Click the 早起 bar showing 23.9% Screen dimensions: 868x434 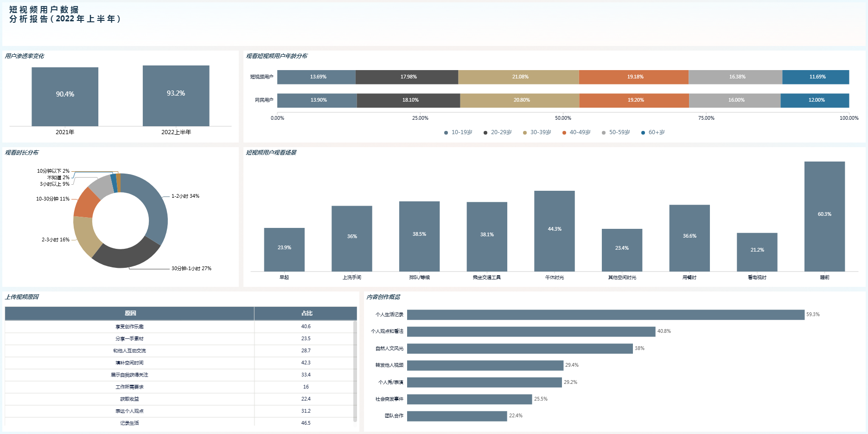tap(284, 249)
